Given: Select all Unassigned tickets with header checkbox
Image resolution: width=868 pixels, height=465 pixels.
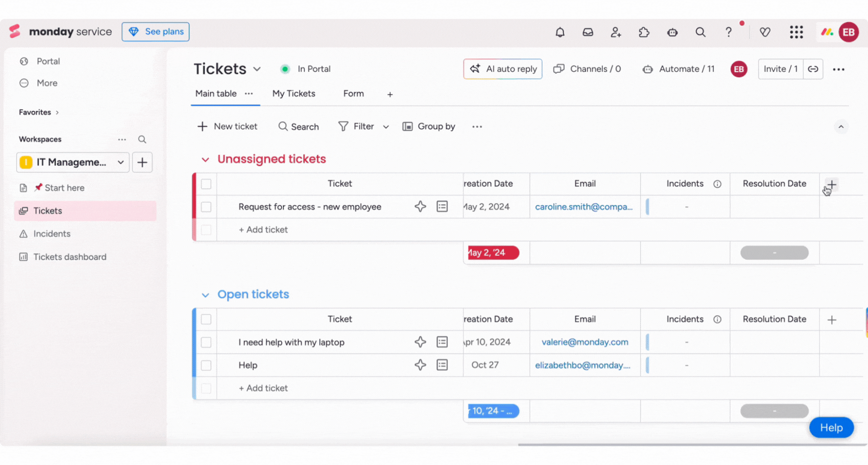Looking at the screenshot, I should 206,184.
